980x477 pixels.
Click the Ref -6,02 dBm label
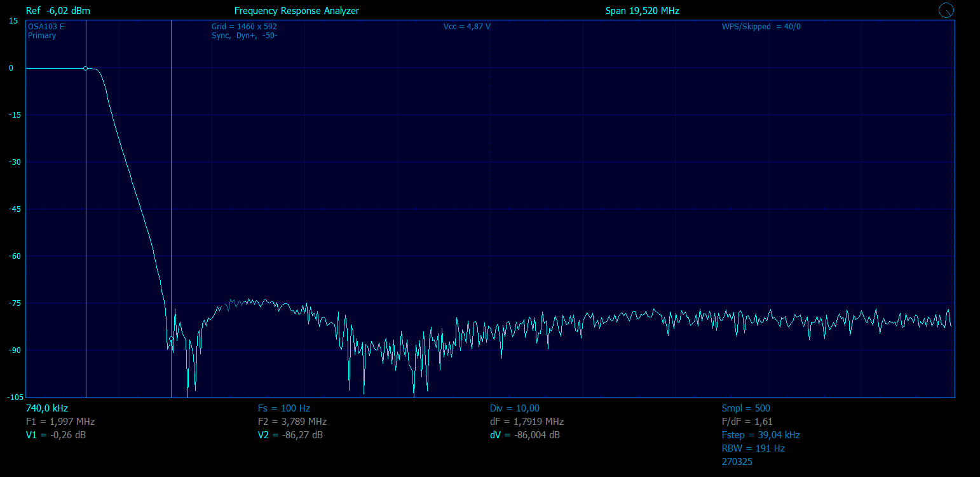point(58,11)
